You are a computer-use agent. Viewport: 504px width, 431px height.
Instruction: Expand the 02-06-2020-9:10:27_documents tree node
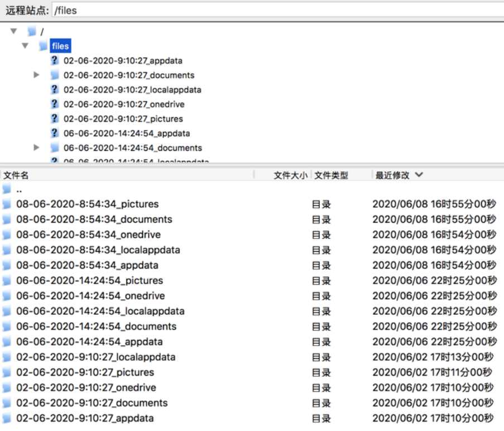[x=37, y=75]
